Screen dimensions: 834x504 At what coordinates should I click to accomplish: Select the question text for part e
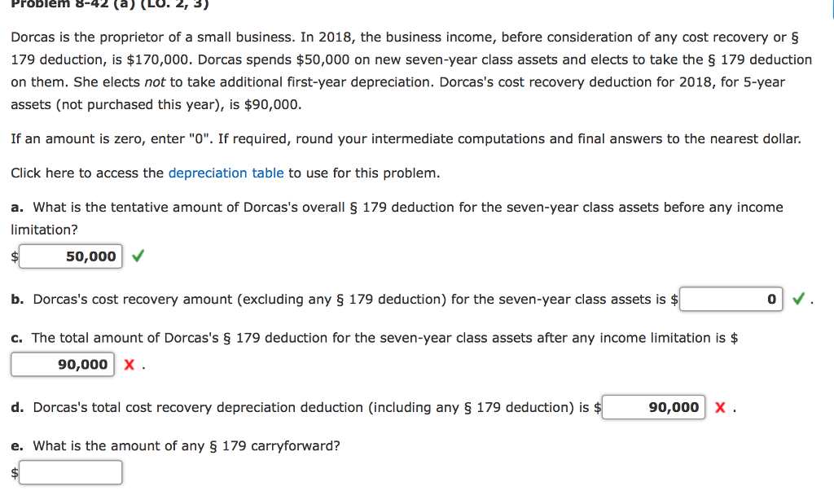[x=179, y=445]
